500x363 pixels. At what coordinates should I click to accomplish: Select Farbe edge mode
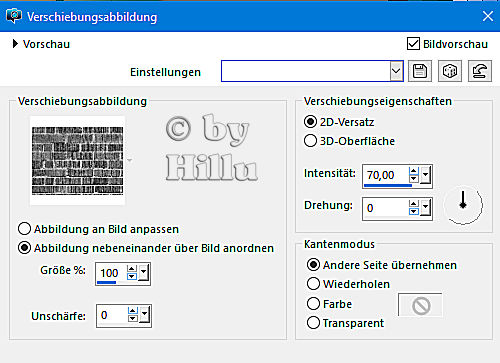pyautogui.click(x=329, y=304)
